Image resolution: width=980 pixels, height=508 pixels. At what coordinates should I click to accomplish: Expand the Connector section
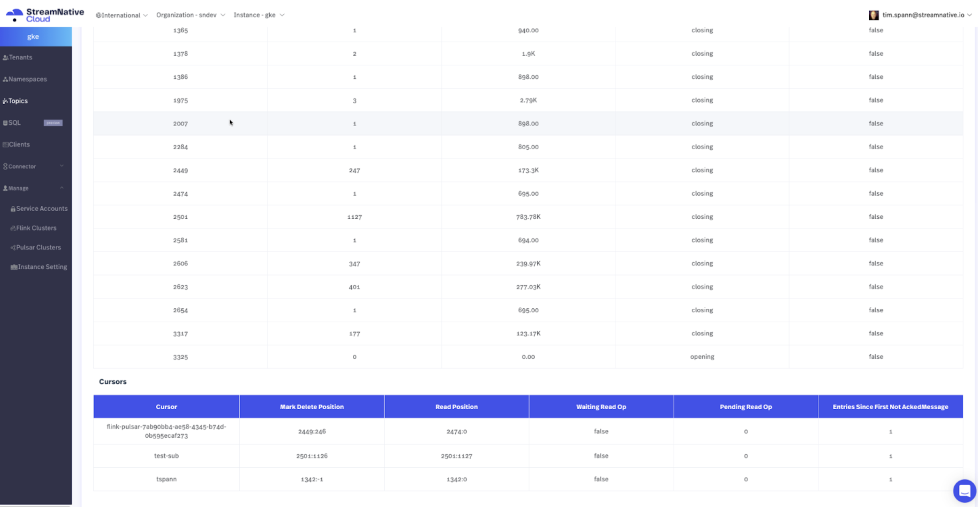pyautogui.click(x=62, y=165)
